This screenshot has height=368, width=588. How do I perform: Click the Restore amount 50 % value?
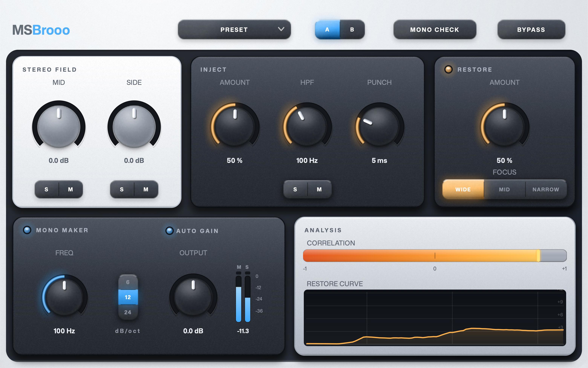[505, 161]
